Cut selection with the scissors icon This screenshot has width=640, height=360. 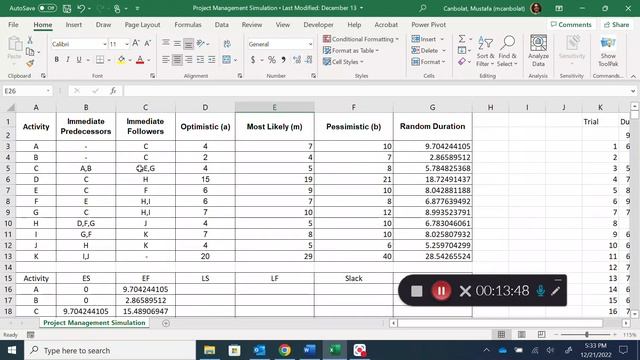30,40
